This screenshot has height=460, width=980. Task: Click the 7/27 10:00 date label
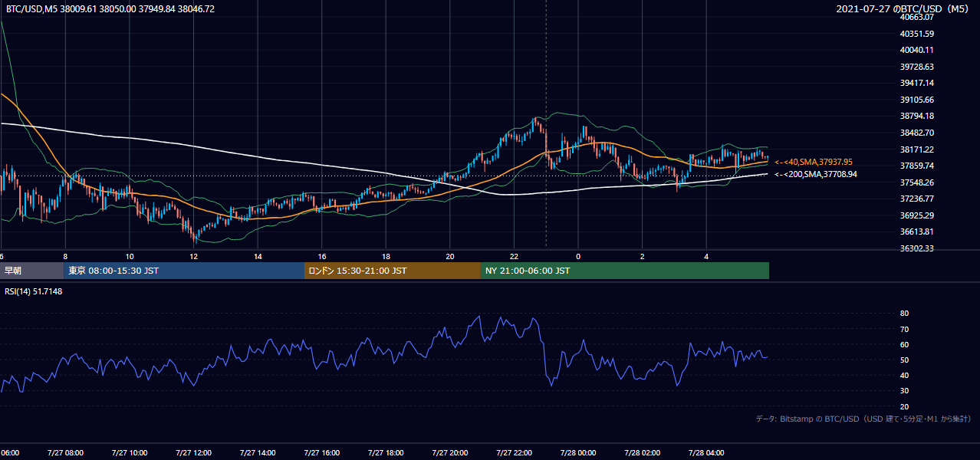coord(130,452)
